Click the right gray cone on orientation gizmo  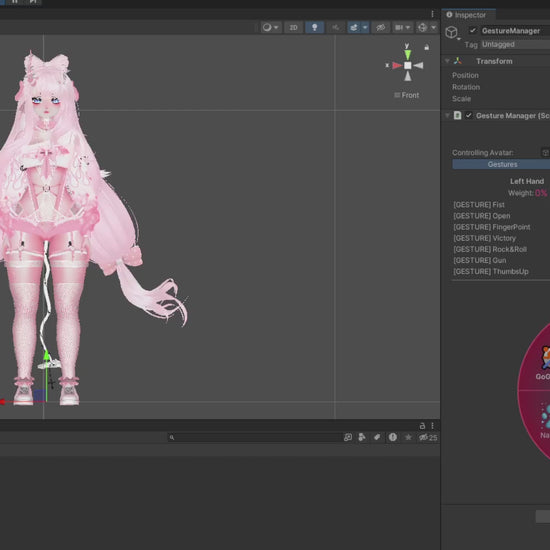point(418,65)
